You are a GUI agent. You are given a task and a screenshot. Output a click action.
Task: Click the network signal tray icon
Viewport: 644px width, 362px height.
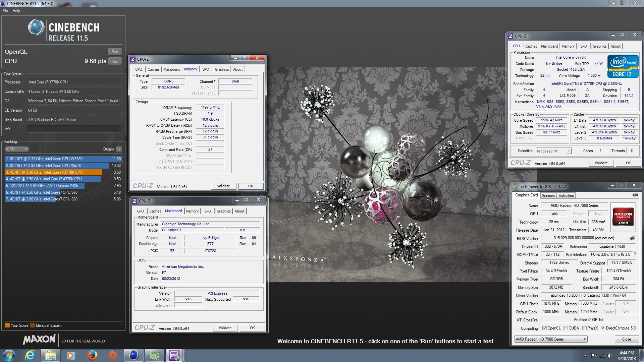click(x=602, y=355)
